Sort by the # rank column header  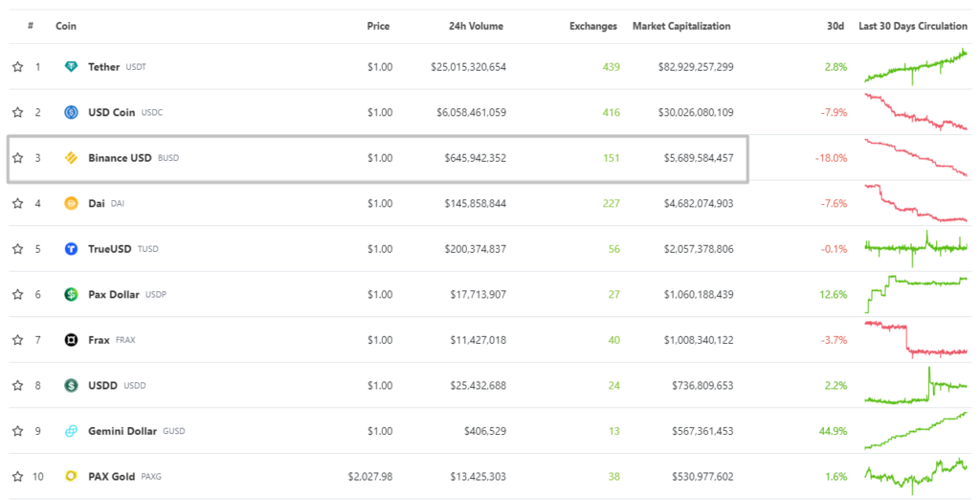pos(31,26)
